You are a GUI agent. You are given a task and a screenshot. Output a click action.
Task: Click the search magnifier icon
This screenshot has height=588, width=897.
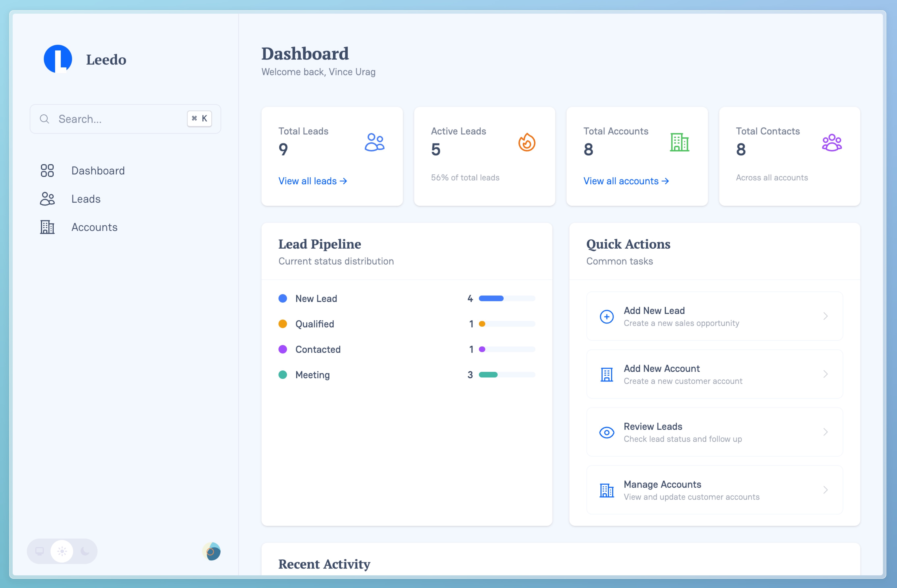(x=45, y=119)
